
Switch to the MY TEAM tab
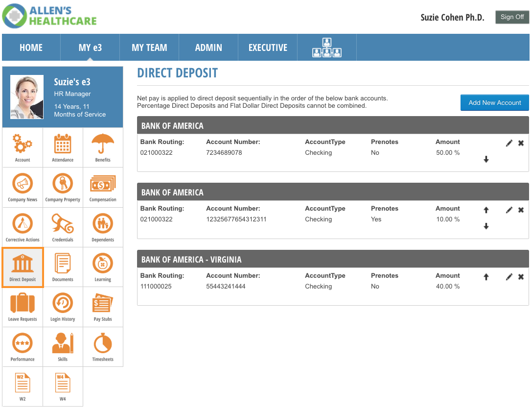point(149,48)
